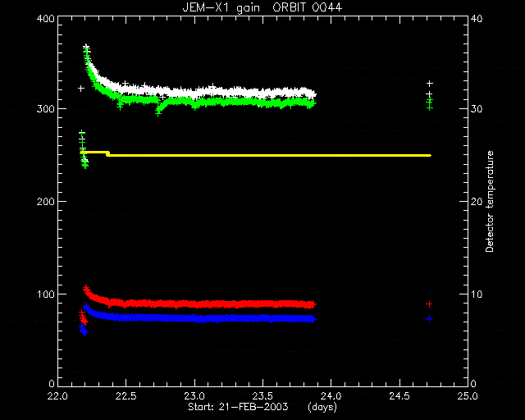The image size is (525, 420).
Task: Click the (days) axis unit label
Action: (322, 407)
